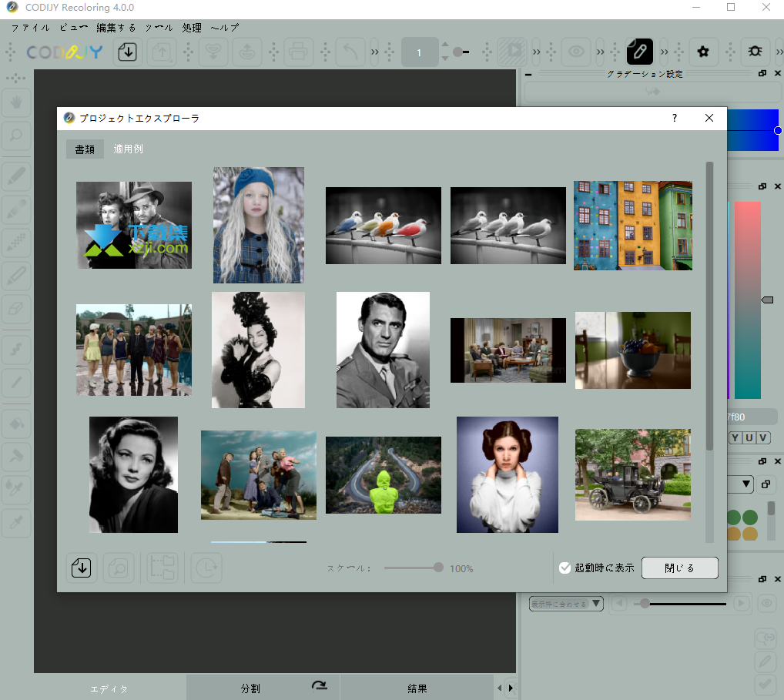784x700 pixels.
Task: Click the process play icon in toolbar
Action: pos(514,52)
